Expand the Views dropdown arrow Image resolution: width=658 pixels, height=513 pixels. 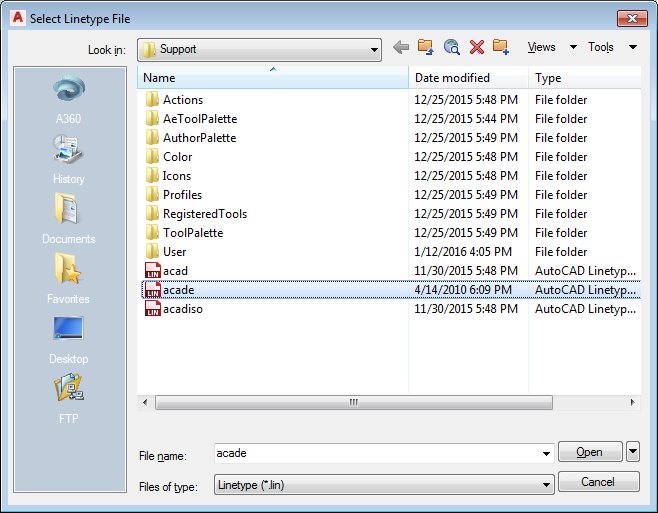573,47
